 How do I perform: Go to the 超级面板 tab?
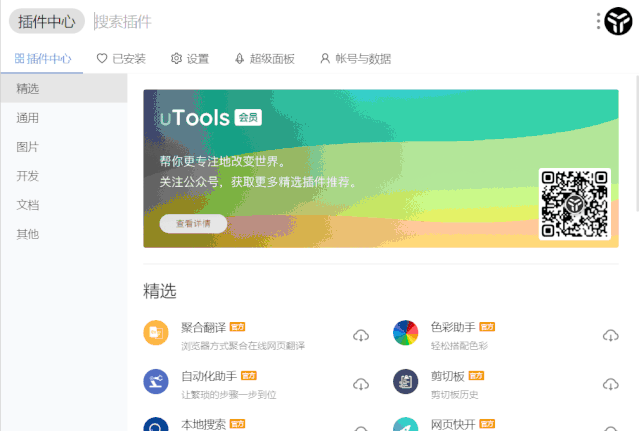(264, 59)
